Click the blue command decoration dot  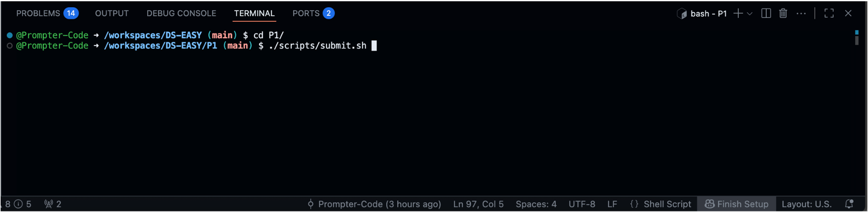pos(10,35)
